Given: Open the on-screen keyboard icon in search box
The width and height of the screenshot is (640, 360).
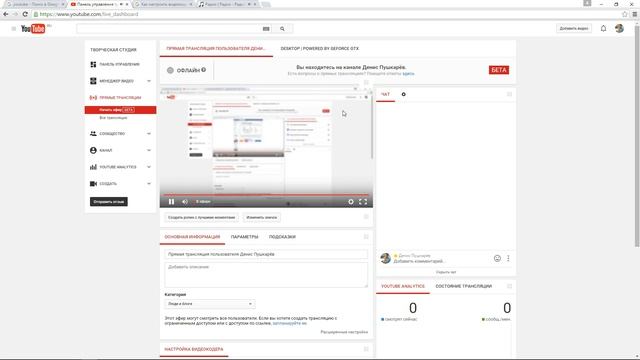Looking at the screenshot, I should [x=266, y=29].
